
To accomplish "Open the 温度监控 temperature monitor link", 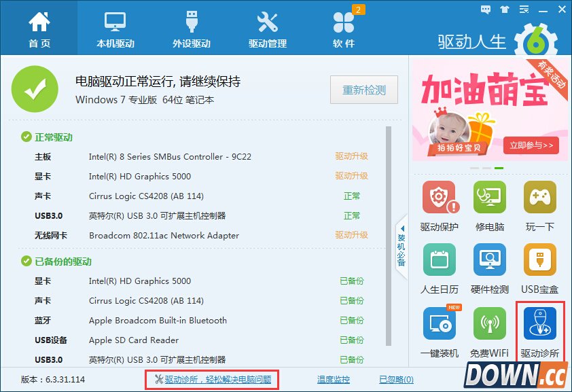I will pyautogui.click(x=334, y=380).
